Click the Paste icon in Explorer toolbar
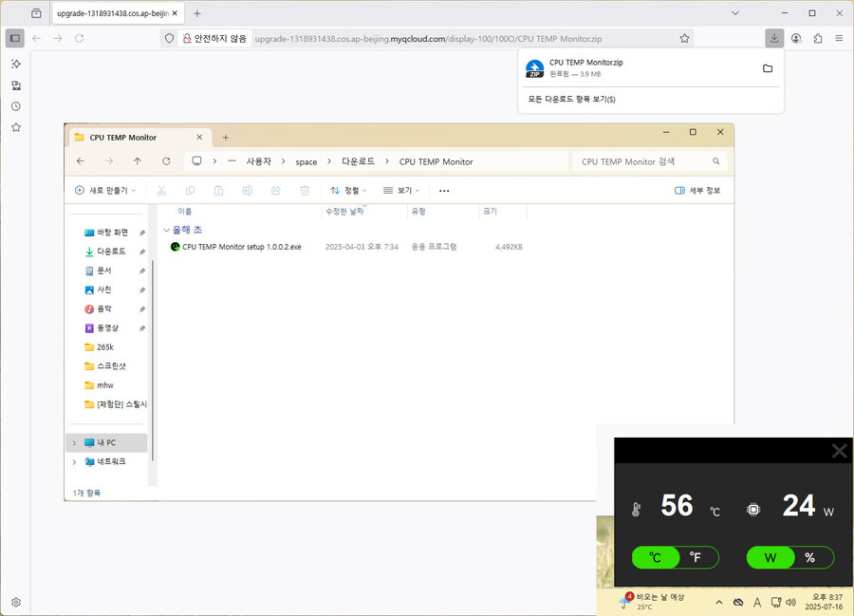854x616 pixels. 219,191
